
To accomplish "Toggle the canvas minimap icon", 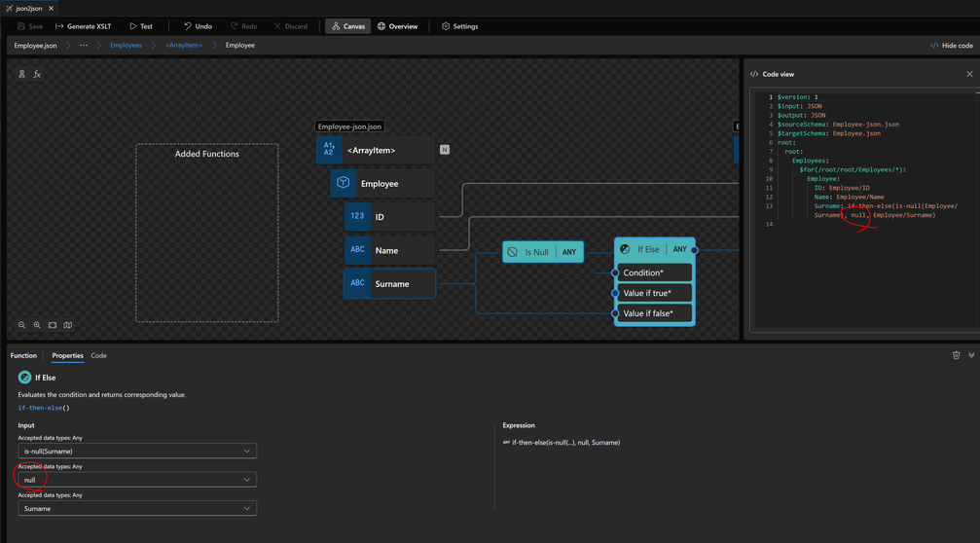I will 68,325.
